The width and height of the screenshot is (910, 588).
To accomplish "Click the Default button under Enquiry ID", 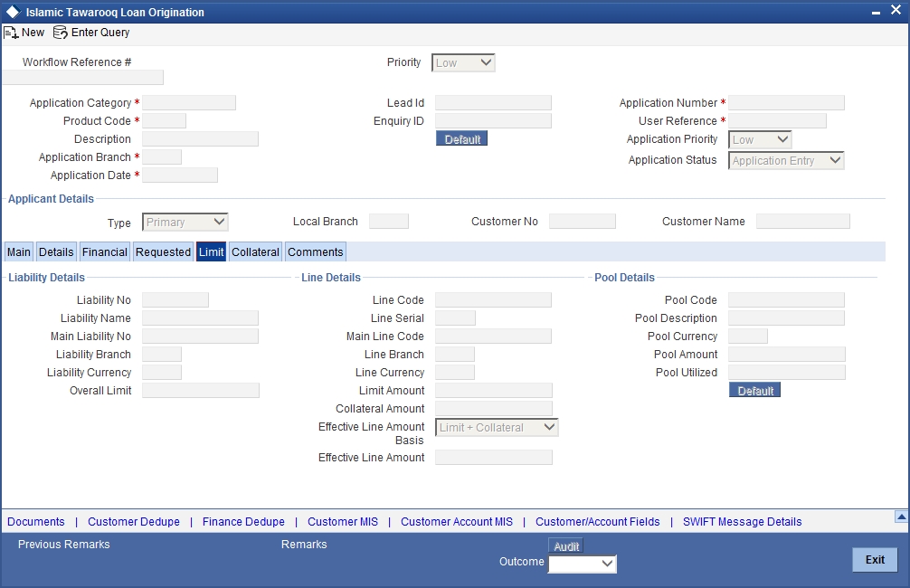I will pos(462,138).
